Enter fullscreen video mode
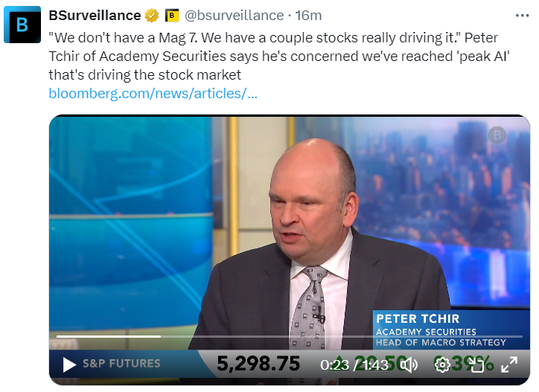Screen dimensions: 539x392 (x=509, y=364)
